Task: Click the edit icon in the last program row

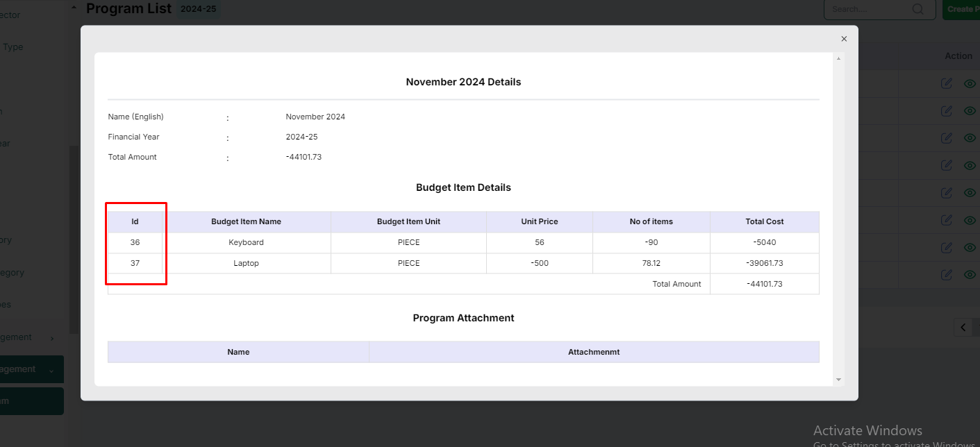Action: click(x=947, y=275)
